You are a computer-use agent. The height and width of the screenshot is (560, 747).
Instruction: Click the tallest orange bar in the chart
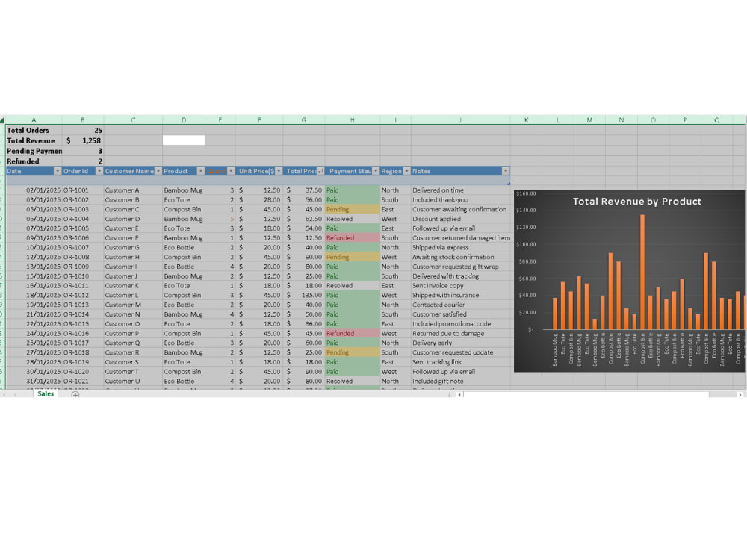pos(642,272)
